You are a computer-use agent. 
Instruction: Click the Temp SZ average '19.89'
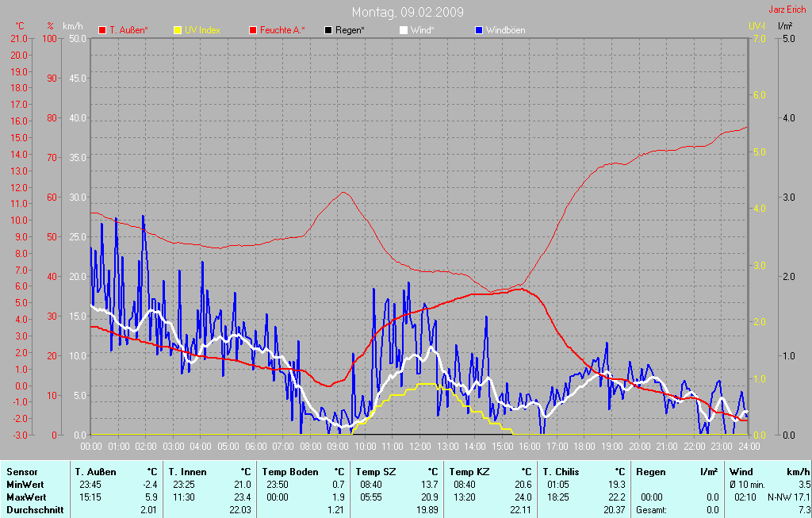(x=427, y=510)
